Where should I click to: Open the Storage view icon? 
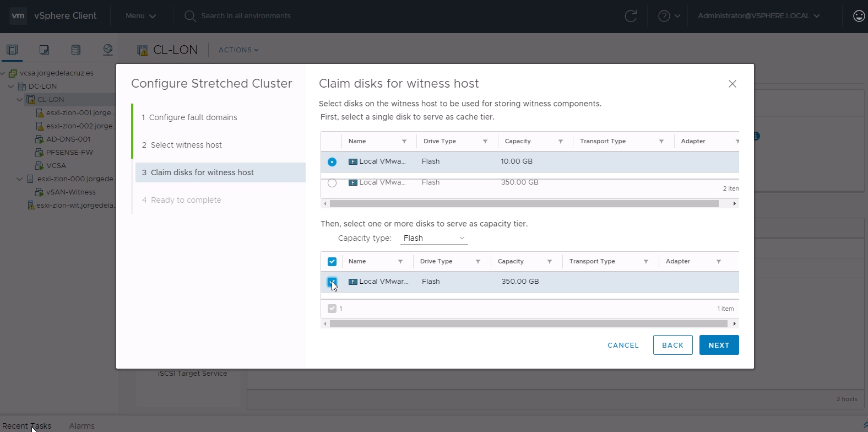(76, 50)
